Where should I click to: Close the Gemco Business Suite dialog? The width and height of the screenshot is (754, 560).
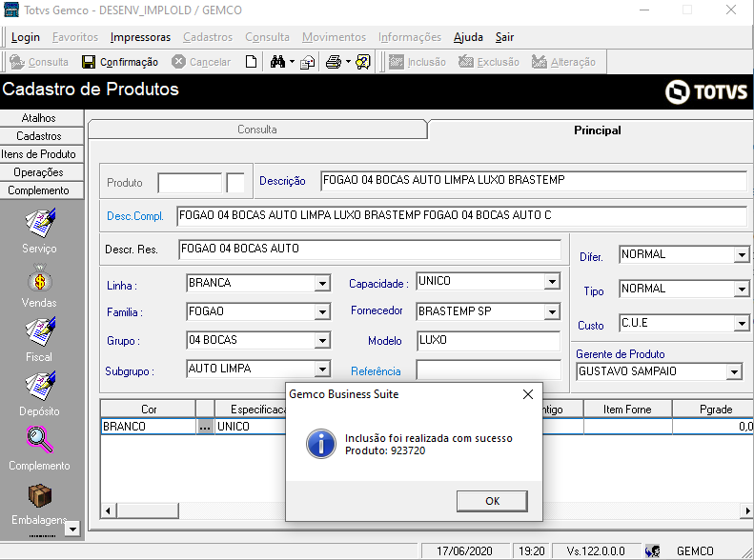pyautogui.click(x=527, y=394)
